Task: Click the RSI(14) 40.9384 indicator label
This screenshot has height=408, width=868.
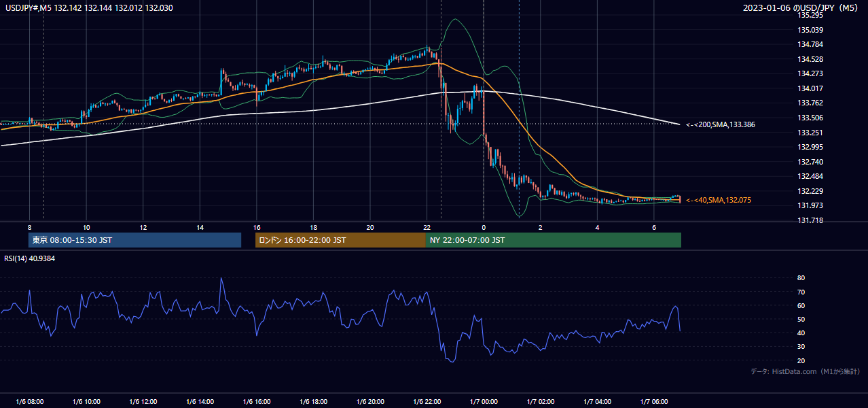Action: tap(29, 258)
